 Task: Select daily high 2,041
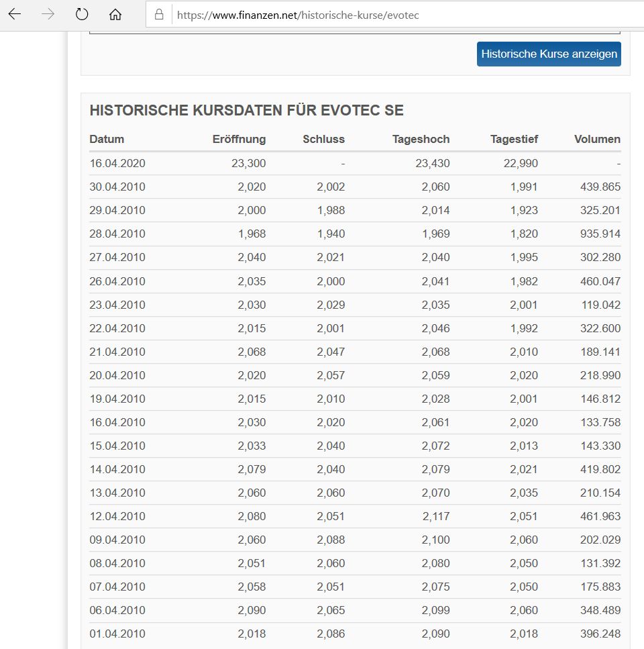coord(435,281)
